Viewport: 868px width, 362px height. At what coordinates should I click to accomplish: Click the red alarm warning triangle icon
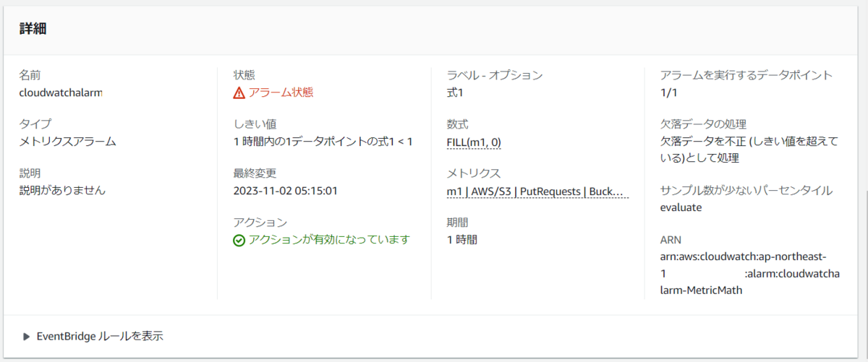239,92
